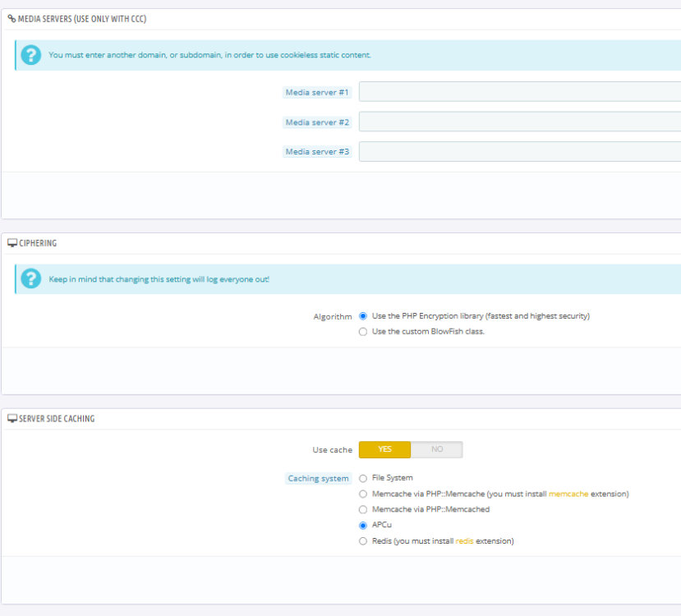Select the PHP Encryption library algorithm
681x616 pixels.
363,316
